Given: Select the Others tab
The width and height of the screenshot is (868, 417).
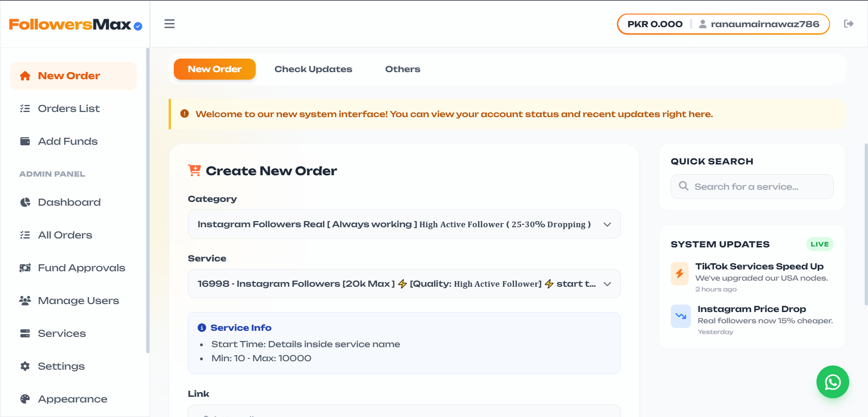Looking at the screenshot, I should tap(402, 69).
